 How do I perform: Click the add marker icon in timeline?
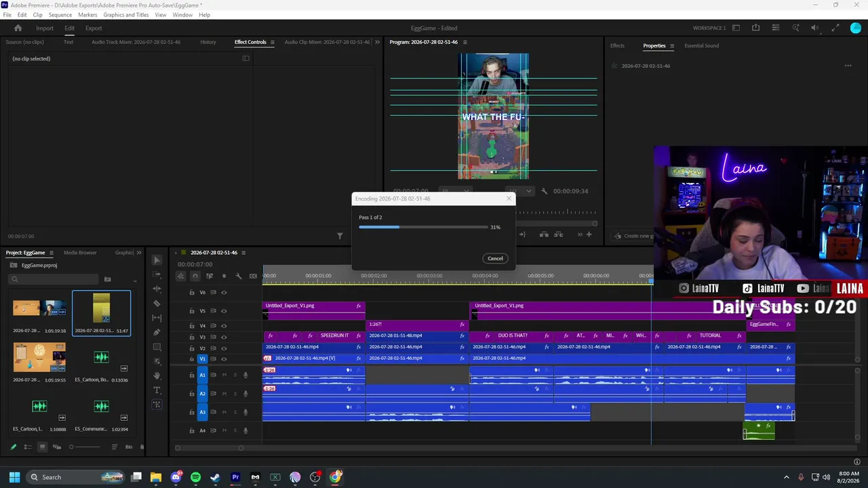pos(224,276)
